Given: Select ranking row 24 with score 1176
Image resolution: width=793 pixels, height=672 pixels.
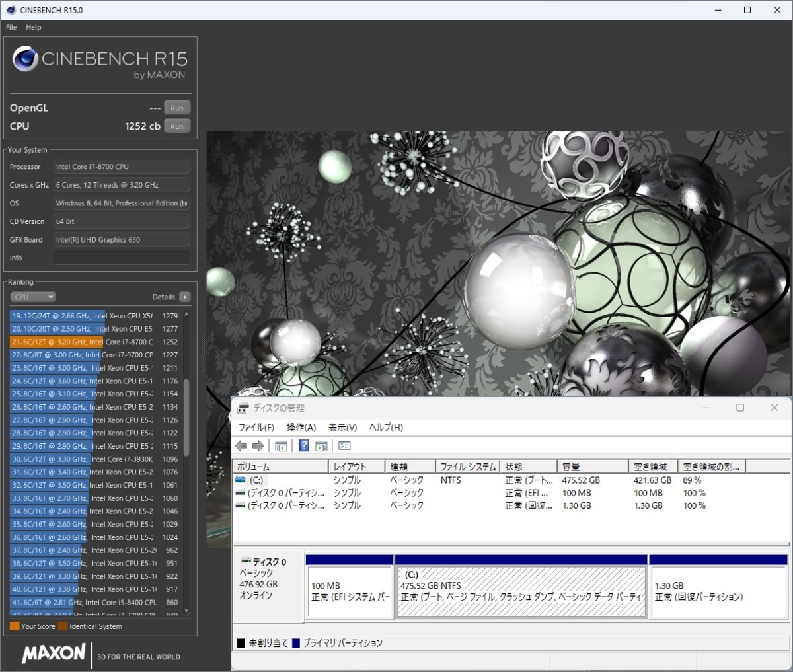Looking at the screenshot, I should coord(95,381).
